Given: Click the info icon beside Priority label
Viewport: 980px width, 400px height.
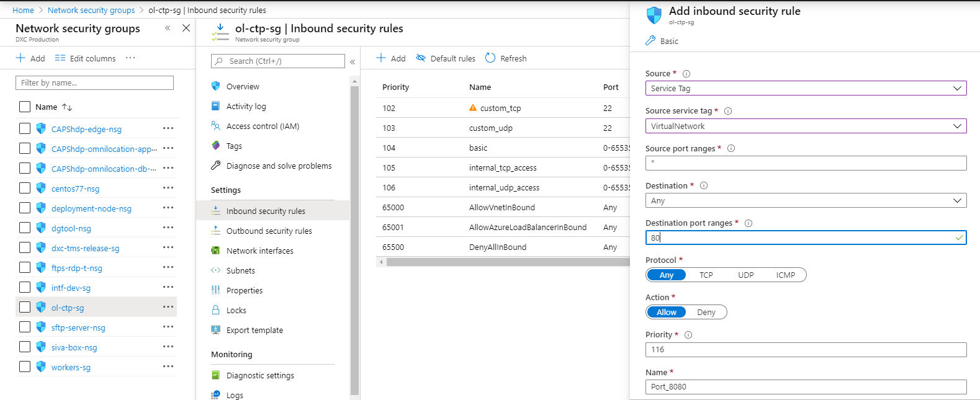Looking at the screenshot, I should click(688, 335).
